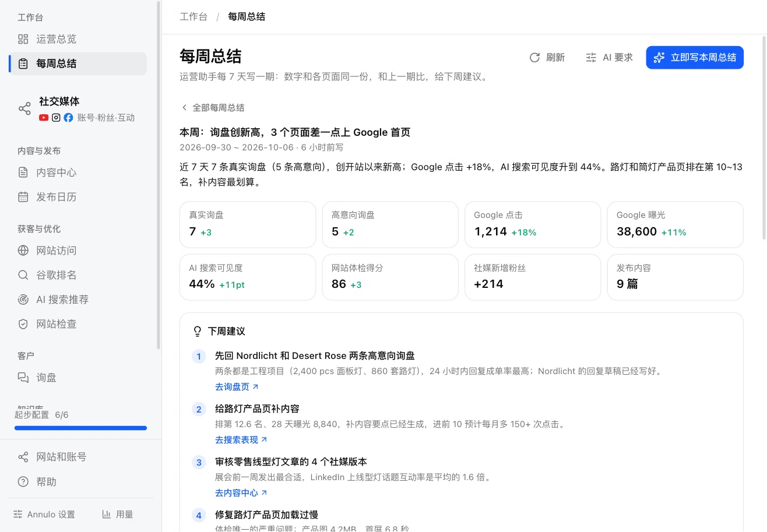The width and height of the screenshot is (767, 532).
Task: Click the magnifier icon for 谷歌排名
Action: pos(23,275)
